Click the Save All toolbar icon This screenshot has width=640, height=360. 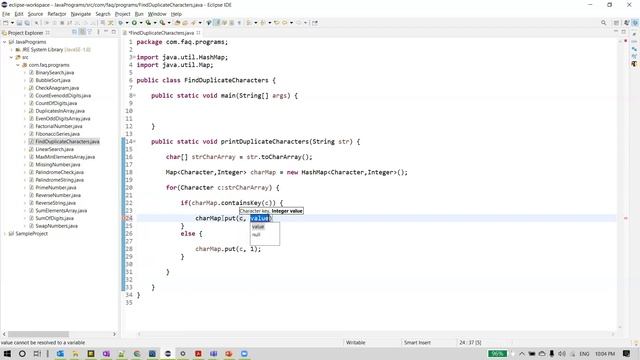27,23
